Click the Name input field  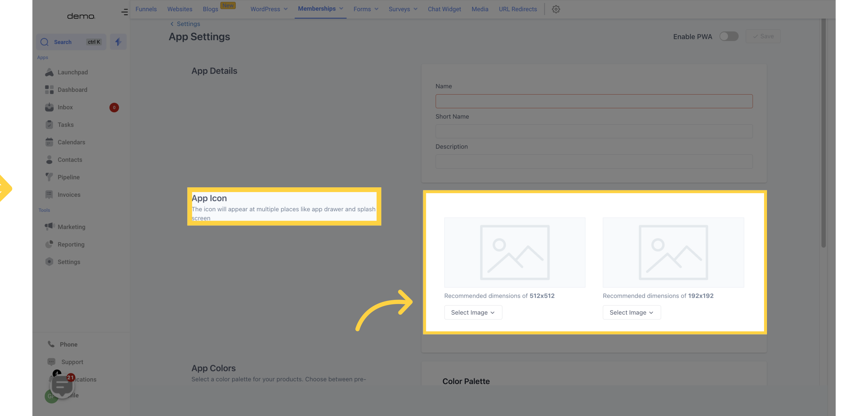pyautogui.click(x=594, y=101)
